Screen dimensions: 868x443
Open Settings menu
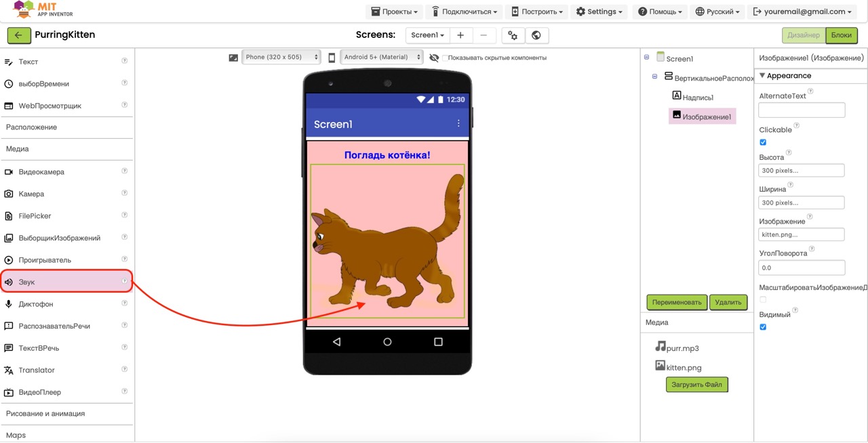tap(599, 12)
